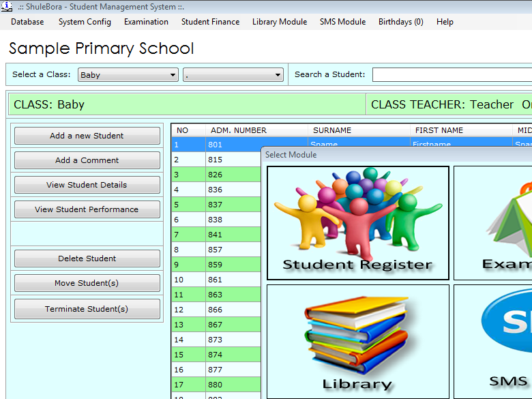This screenshot has width=532, height=399.
Task: Open the Student Register module icon
Action: point(357,222)
